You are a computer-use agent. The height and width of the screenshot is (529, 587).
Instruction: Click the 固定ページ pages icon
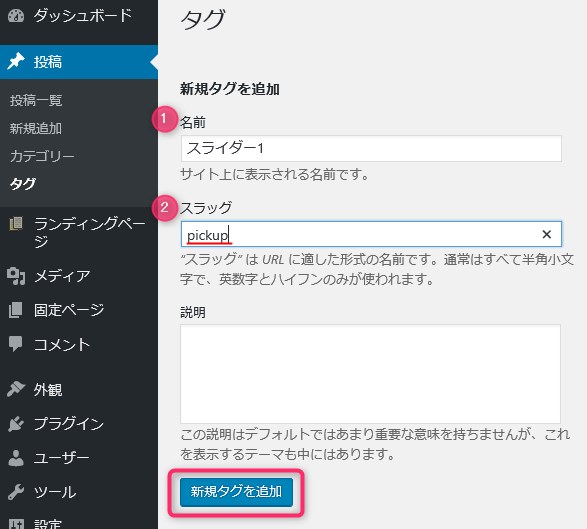click(x=16, y=310)
